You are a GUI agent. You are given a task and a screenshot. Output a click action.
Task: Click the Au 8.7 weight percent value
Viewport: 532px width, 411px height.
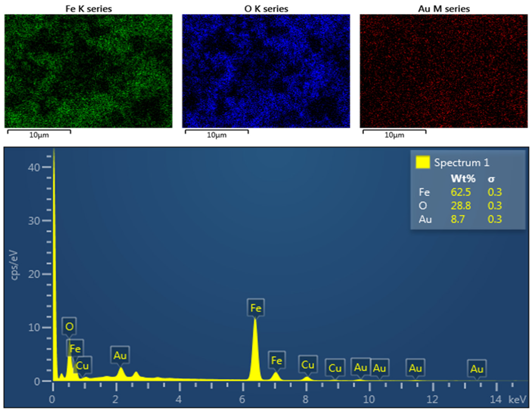(458, 219)
